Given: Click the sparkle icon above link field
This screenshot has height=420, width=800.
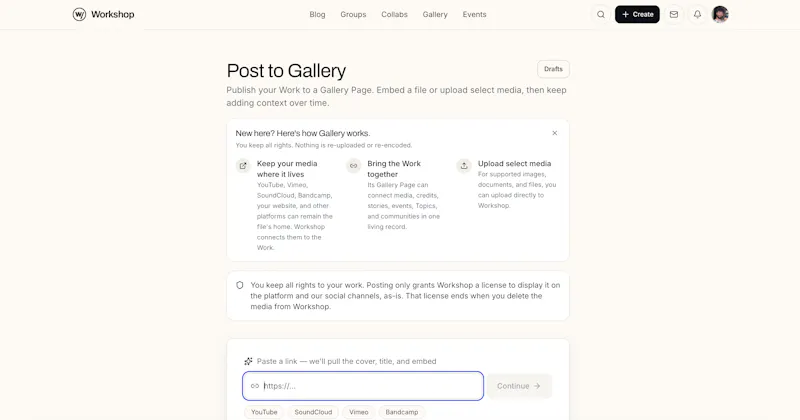Looking at the screenshot, I should coord(248,361).
